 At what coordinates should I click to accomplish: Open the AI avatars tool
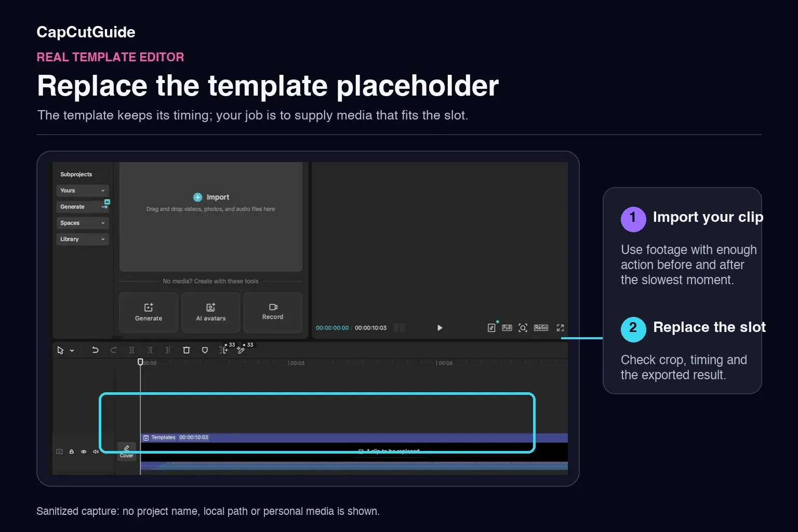tap(210, 312)
